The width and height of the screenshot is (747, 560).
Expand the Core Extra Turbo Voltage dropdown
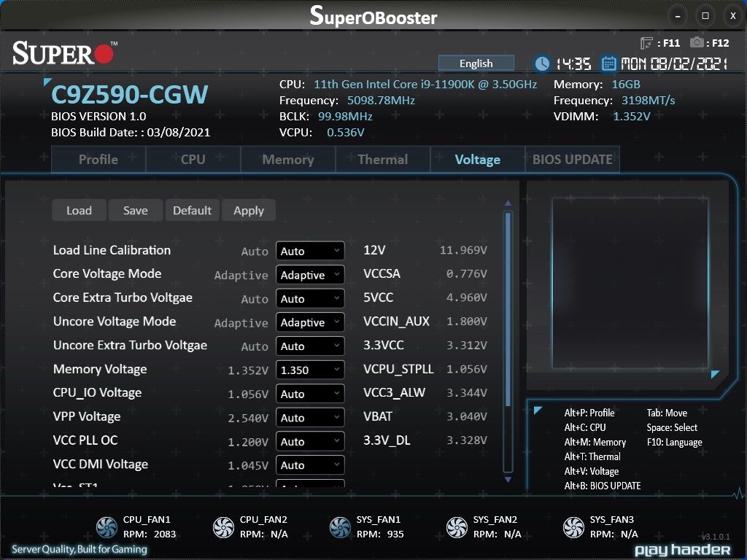coord(310,298)
